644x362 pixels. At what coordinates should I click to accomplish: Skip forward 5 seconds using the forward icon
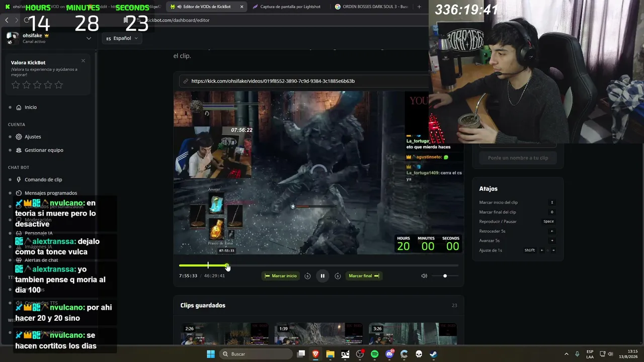coord(338,276)
